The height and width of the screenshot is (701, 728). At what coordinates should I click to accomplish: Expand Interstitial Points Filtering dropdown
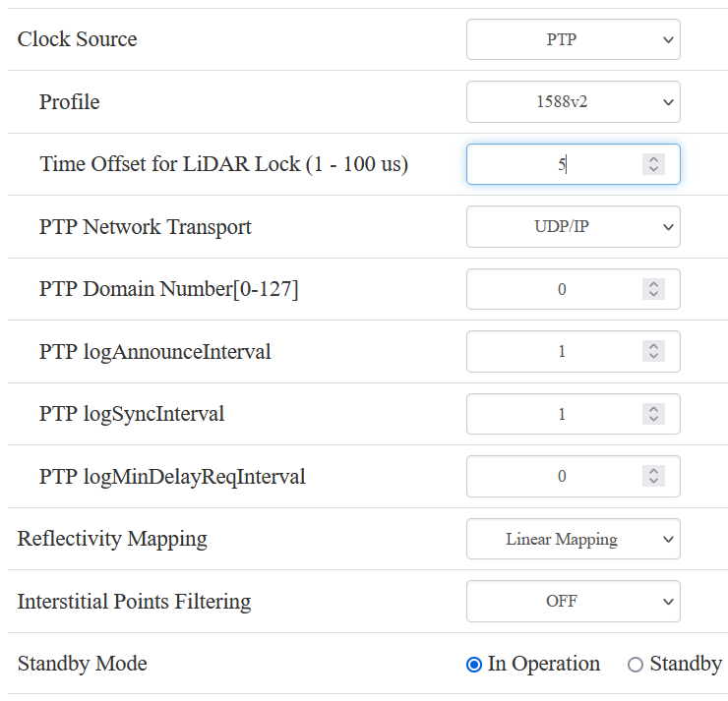pos(573,602)
